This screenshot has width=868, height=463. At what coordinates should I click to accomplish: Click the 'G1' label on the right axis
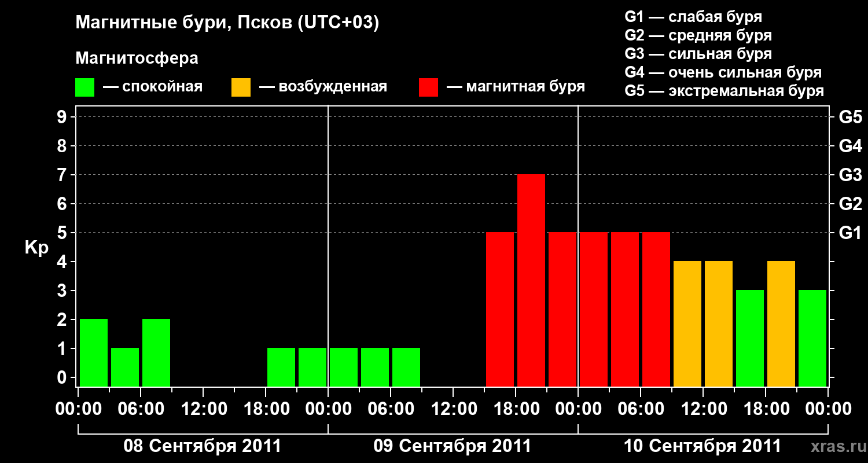pyautogui.click(x=851, y=233)
